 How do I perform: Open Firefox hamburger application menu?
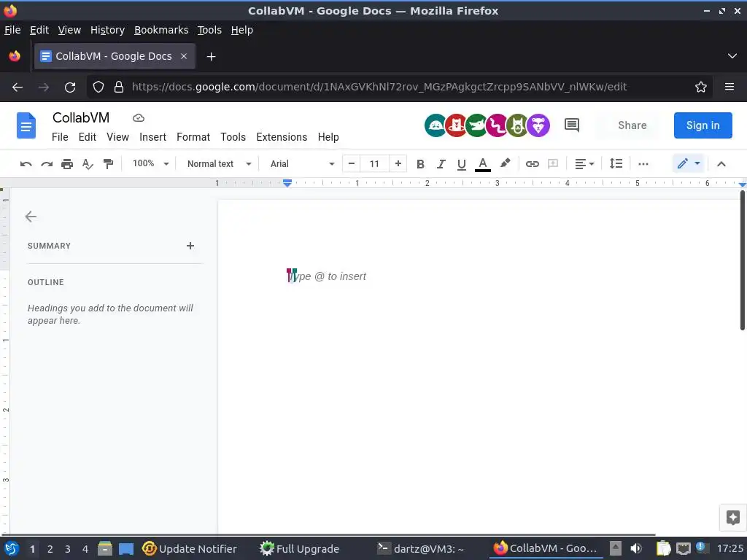[729, 87]
